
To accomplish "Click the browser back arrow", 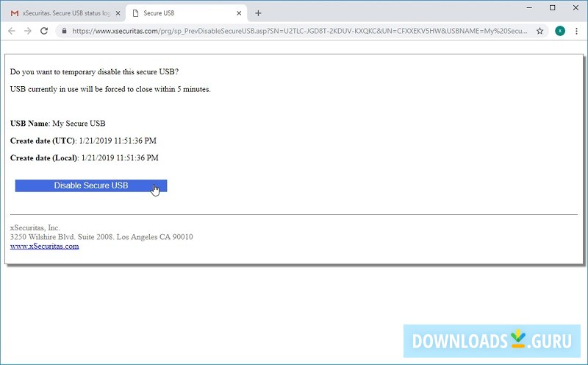I will 12,31.
